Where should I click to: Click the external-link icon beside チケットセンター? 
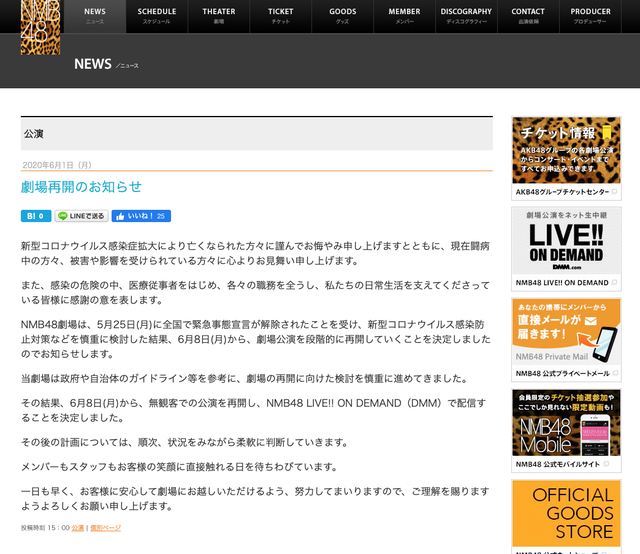tap(614, 191)
